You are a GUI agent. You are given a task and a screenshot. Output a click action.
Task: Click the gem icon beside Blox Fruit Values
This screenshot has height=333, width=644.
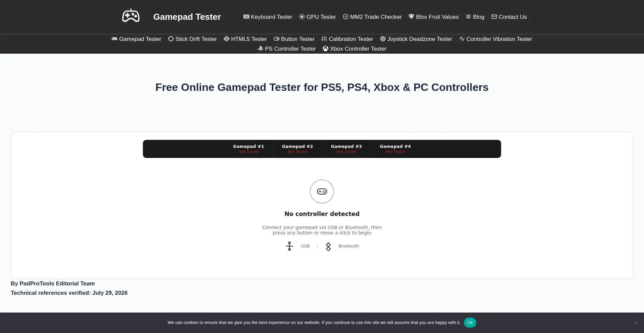pos(412,17)
